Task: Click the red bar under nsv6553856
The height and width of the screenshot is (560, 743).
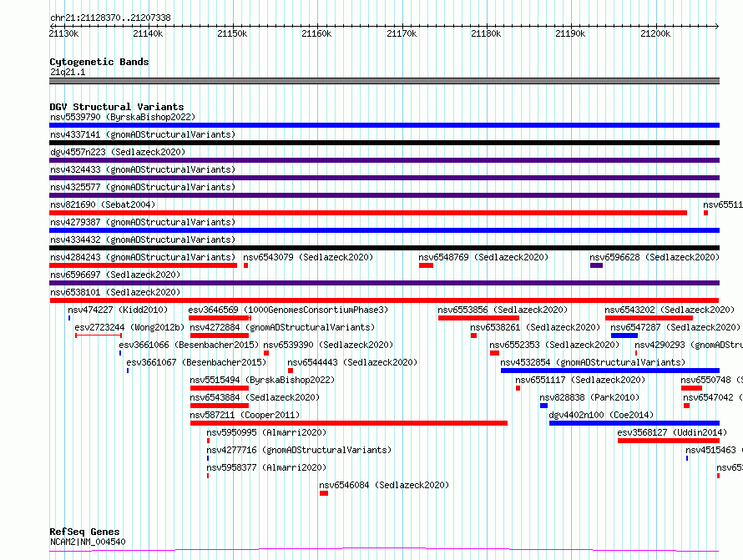Action: point(478,318)
